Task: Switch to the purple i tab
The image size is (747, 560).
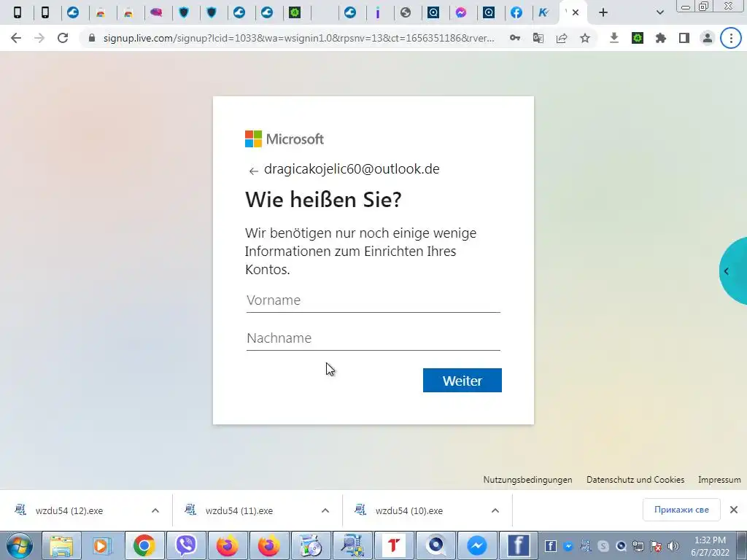Action: (x=378, y=13)
